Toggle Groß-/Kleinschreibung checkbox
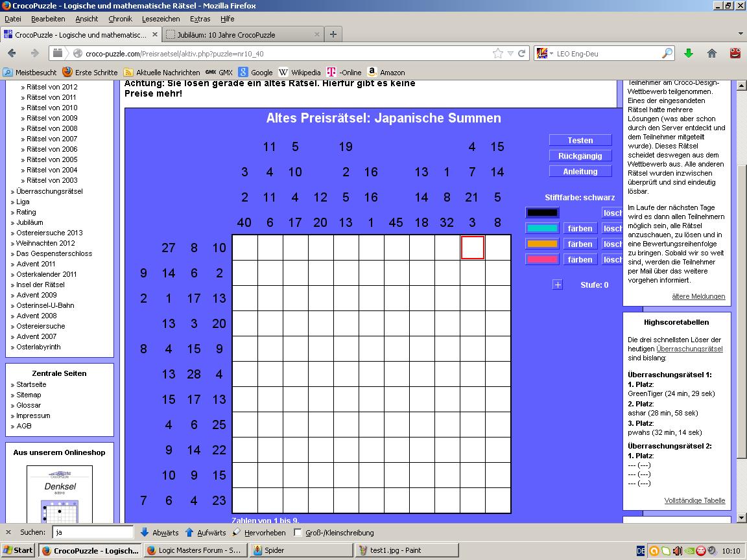The height and width of the screenshot is (560, 747). pos(298,533)
